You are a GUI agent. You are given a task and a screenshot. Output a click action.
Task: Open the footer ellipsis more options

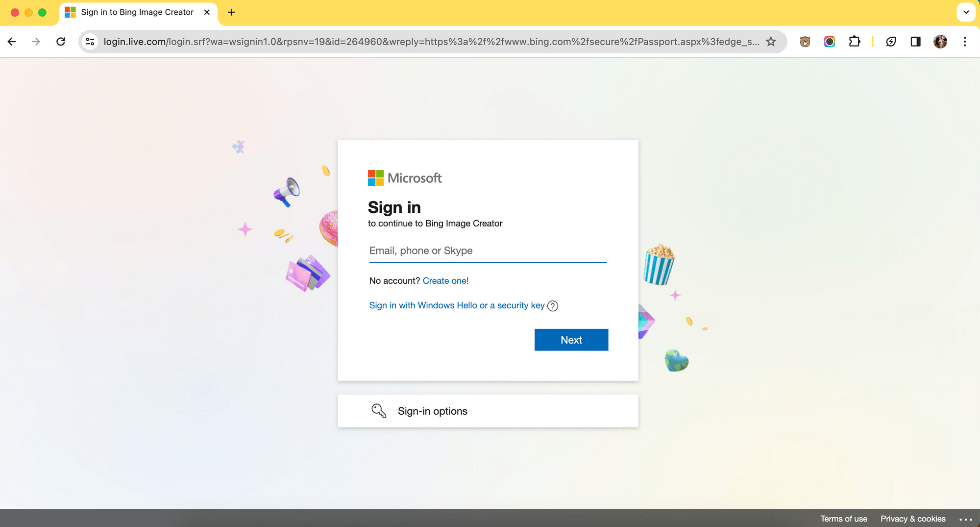[x=965, y=519]
